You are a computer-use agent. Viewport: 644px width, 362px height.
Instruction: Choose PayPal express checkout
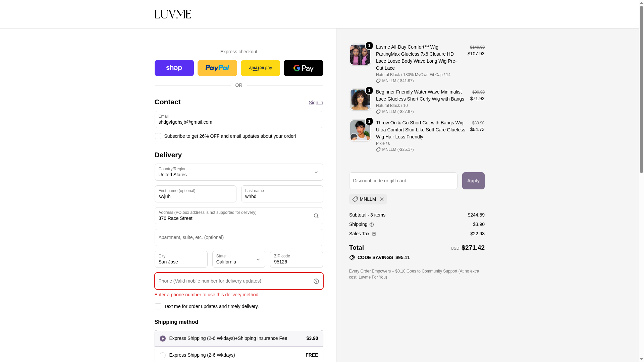click(x=217, y=68)
